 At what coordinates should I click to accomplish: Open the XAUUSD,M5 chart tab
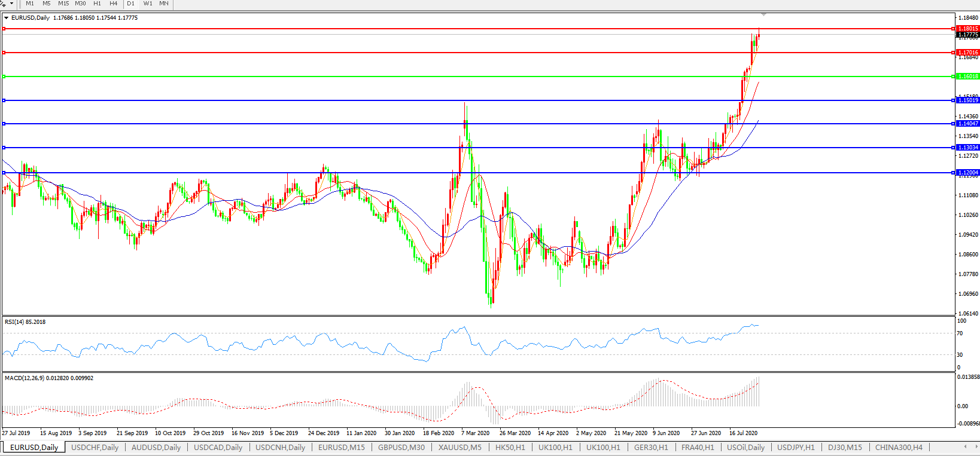tap(459, 448)
